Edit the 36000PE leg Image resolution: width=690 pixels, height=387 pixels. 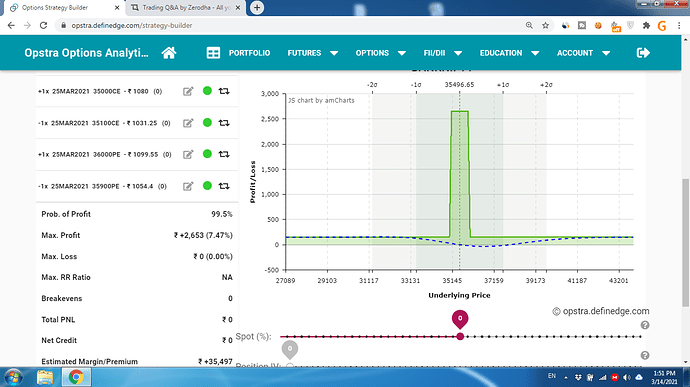188,155
